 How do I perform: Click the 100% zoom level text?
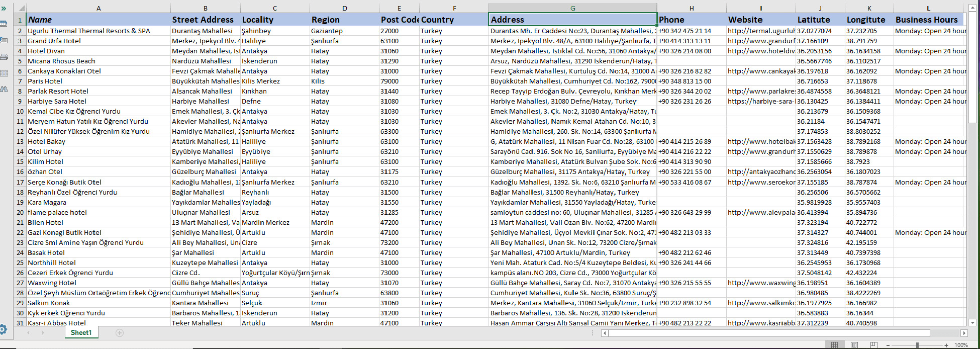[x=961, y=345]
